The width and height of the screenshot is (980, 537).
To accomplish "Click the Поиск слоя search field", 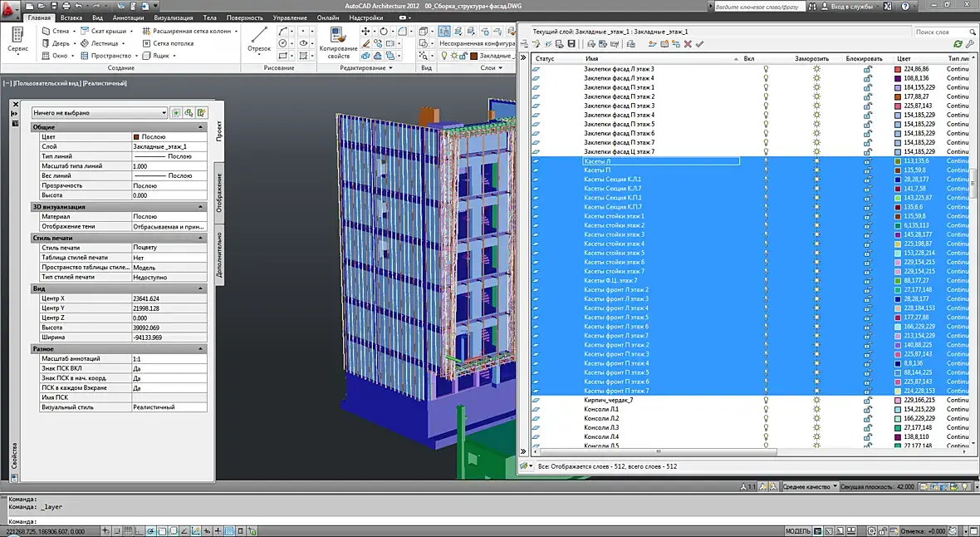I will point(941,32).
